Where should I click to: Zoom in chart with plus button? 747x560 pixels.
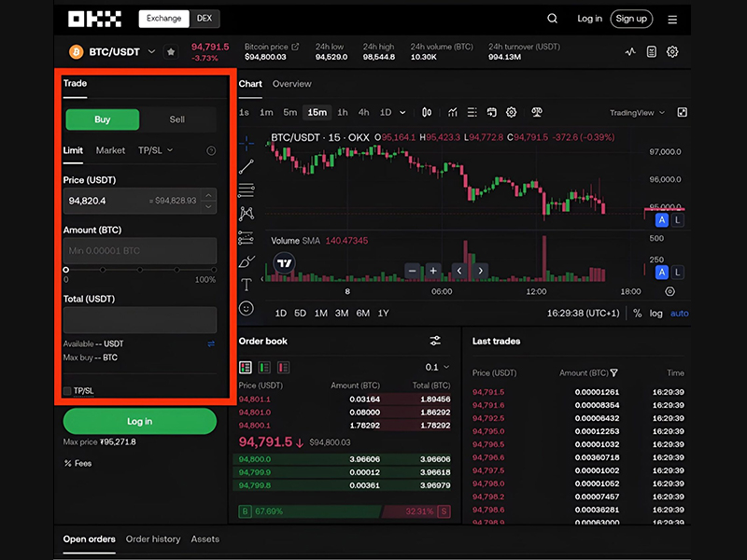coord(433,271)
